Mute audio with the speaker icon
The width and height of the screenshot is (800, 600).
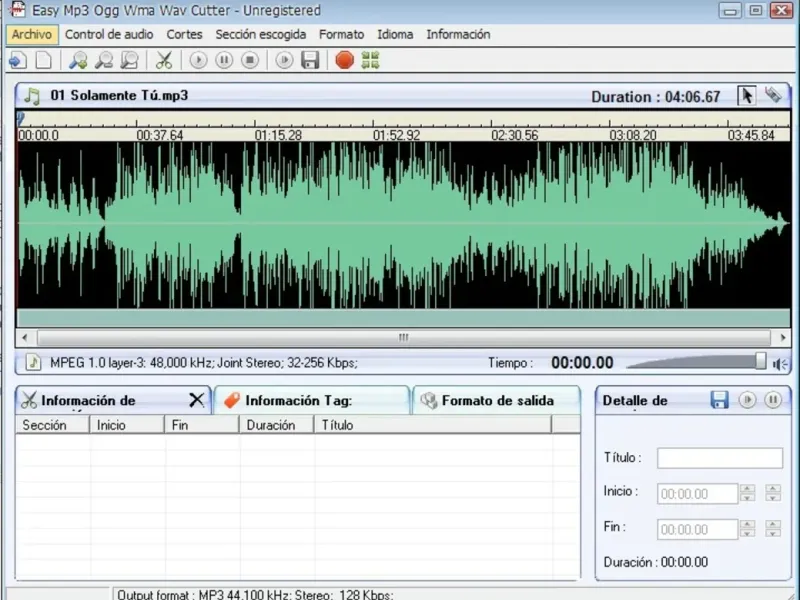coord(780,363)
